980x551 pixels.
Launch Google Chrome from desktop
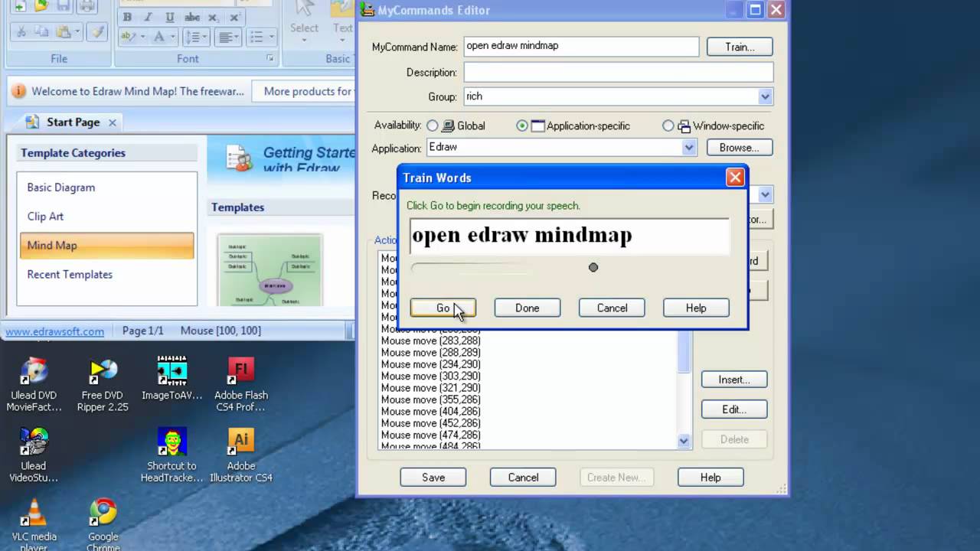click(103, 524)
